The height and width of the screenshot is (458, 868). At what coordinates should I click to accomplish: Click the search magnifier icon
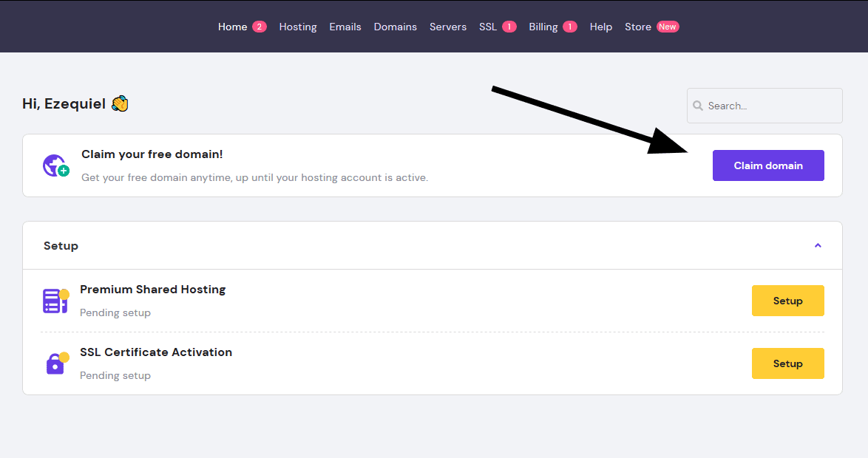click(698, 106)
